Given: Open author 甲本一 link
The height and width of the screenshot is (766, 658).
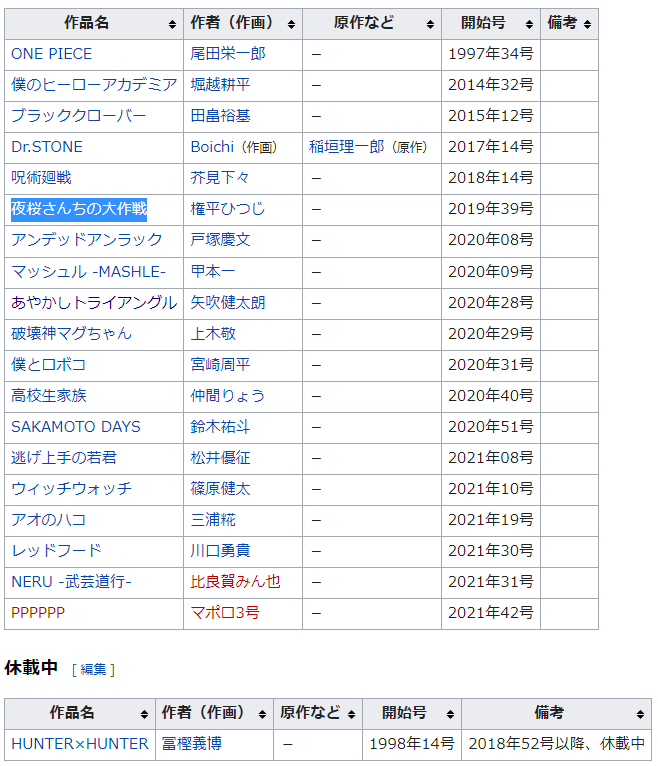Looking at the screenshot, I should [212, 272].
